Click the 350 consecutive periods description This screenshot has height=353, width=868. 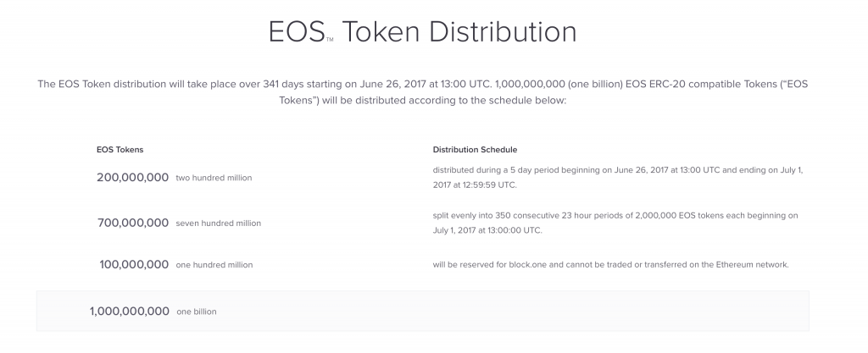[x=615, y=223]
